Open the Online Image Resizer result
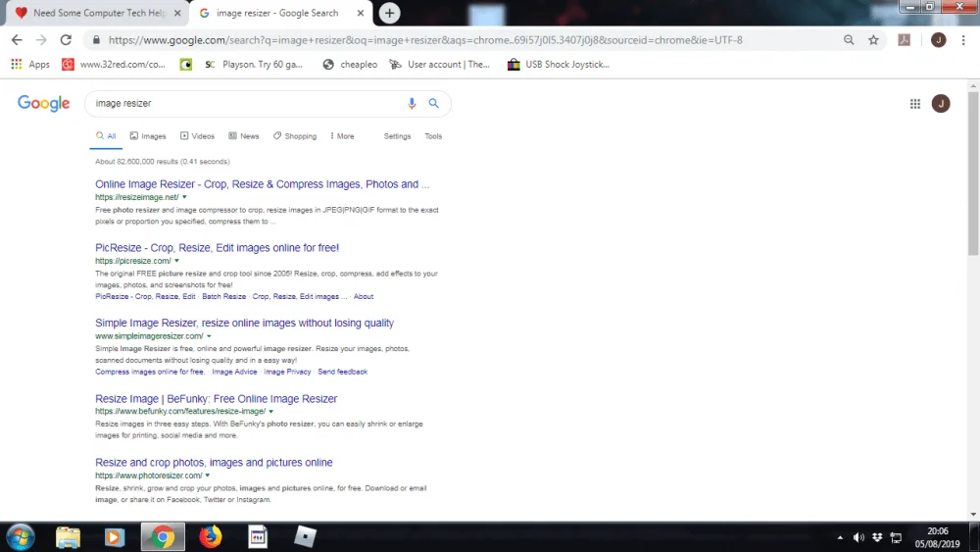This screenshot has height=552, width=980. [262, 184]
